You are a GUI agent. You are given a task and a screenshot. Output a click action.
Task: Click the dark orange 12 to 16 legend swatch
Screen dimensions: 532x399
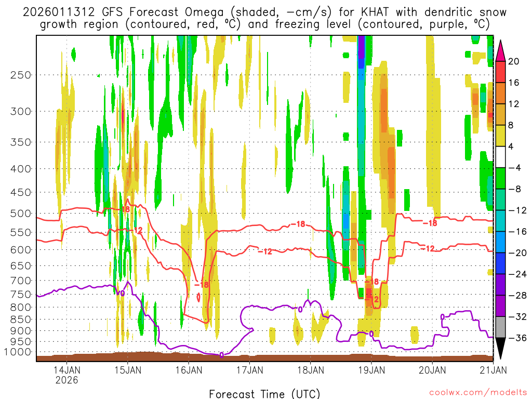point(500,94)
